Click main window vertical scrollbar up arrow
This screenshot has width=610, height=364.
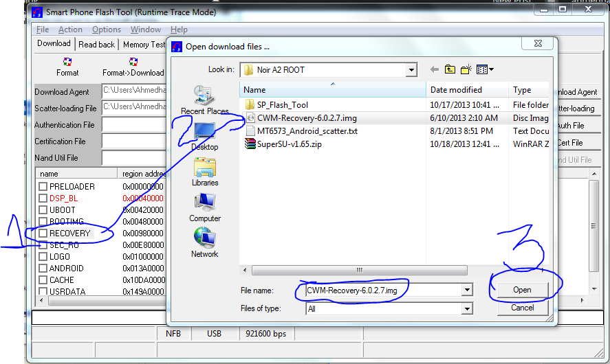click(x=594, y=174)
